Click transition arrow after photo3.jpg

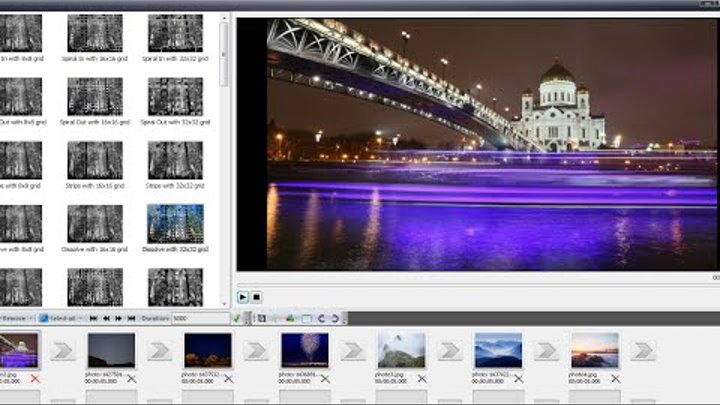tap(450, 351)
